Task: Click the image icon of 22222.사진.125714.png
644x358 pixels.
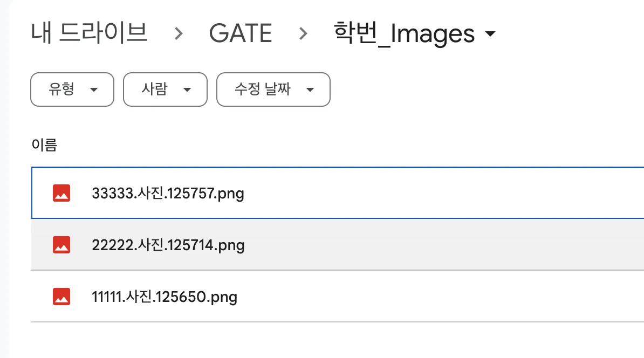Action: coord(61,245)
